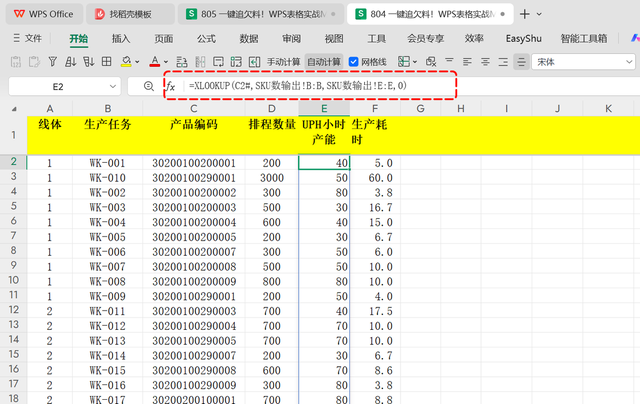The width and height of the screenshot is (640, 404).
Task: Expand the E2 name box dropdown
Action: [113, 87]
